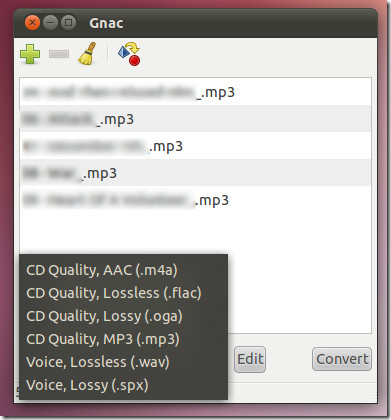The image size is (391, 420).
Task: Clear the file list with the broom icon
Action: 87,53
